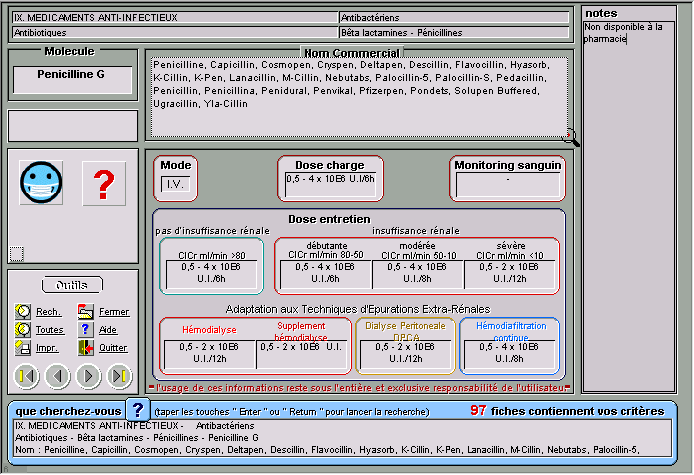Click the sévère ClCr <10 dose field
The width and height of the screenshot is (694, 475).
pyautogui.click(x=509, y=274)
